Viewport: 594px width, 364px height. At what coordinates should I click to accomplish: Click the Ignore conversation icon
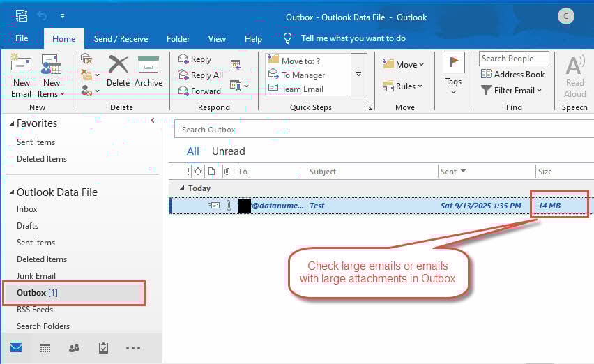(86, 59)
